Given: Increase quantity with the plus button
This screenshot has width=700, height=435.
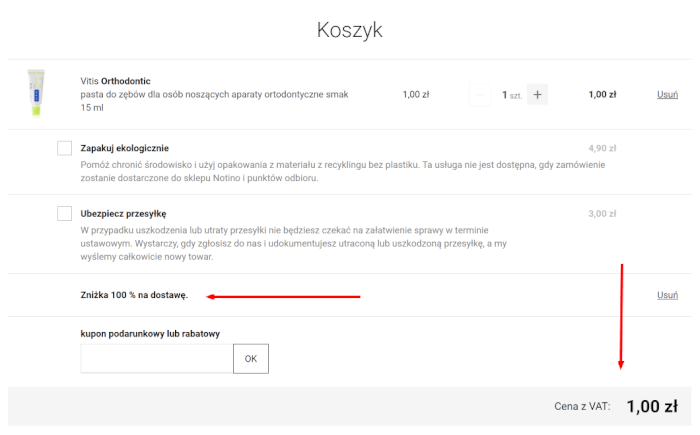Looking at the screenshot, I should 537,95.
